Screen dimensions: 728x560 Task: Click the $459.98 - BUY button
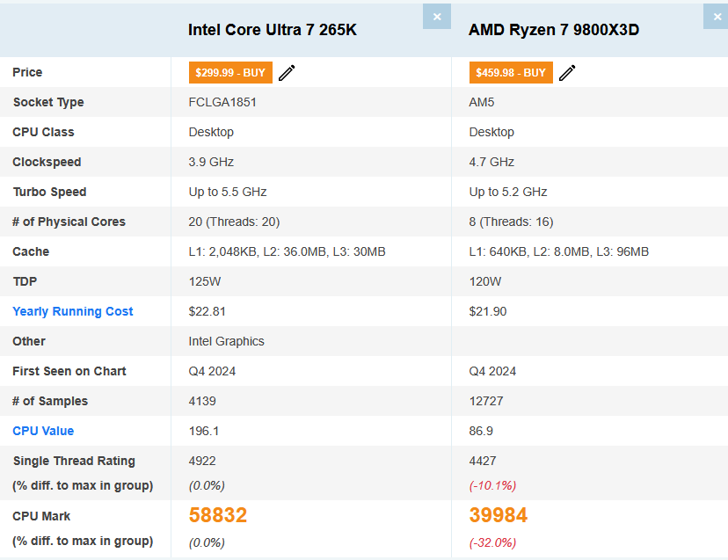click(x=511, y=72)
